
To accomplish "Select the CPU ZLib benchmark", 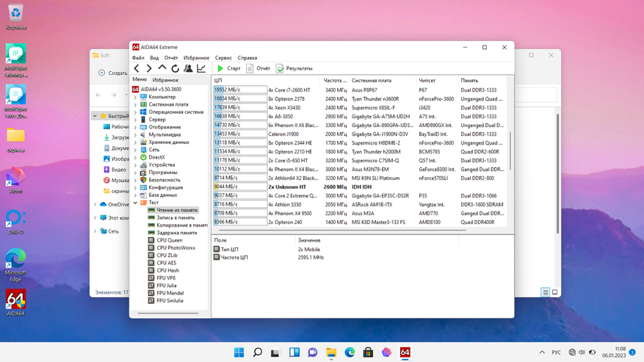I will coord(162,256).
